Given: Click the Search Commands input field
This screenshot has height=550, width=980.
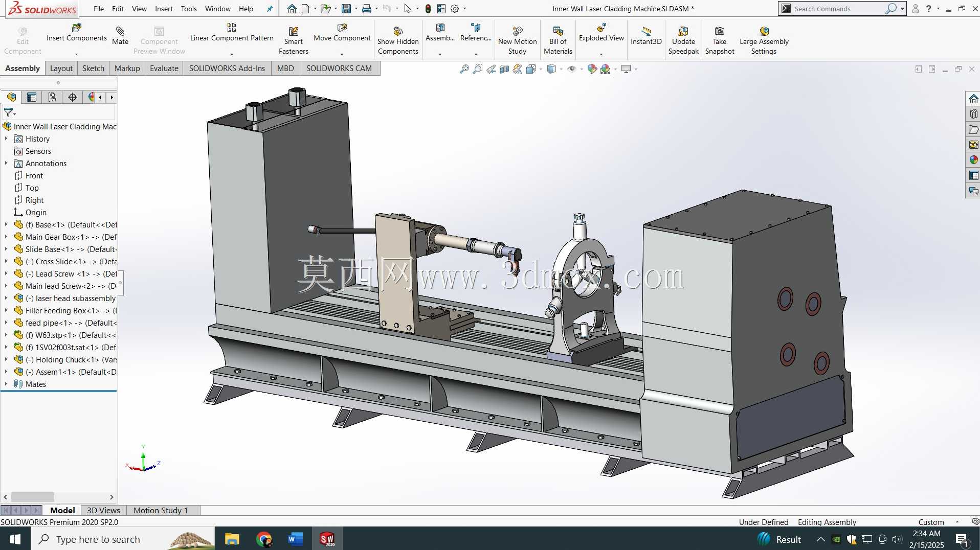Looking at the screenshot, I should coord(838,9).
